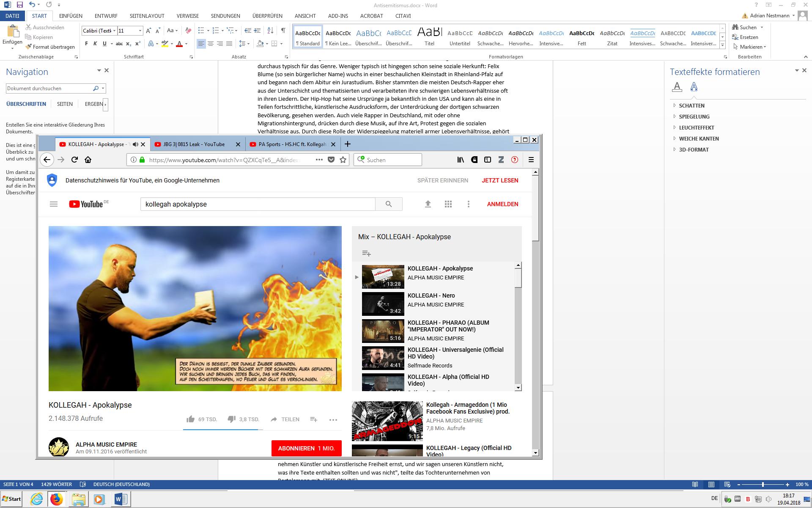Mute audio on Kollegah Apokalypse tab
Screen dimensions: 812x508
coord(135,144)
